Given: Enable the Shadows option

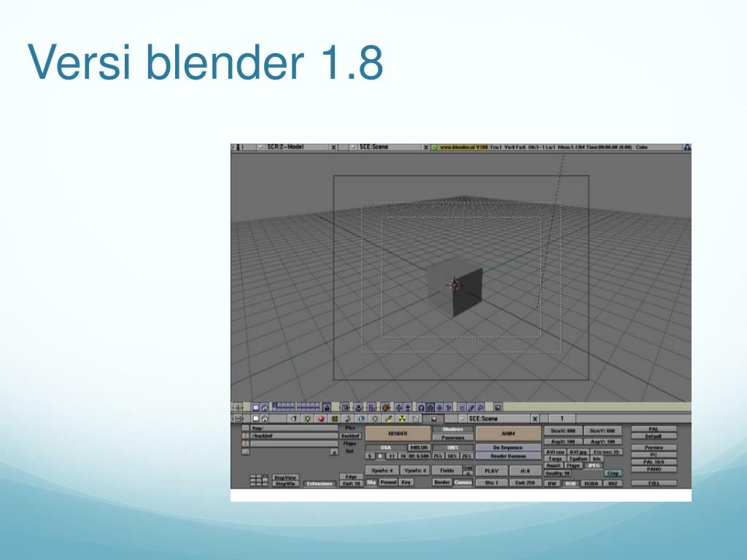Looking at the screenshot, I should [x=452, y=429].
